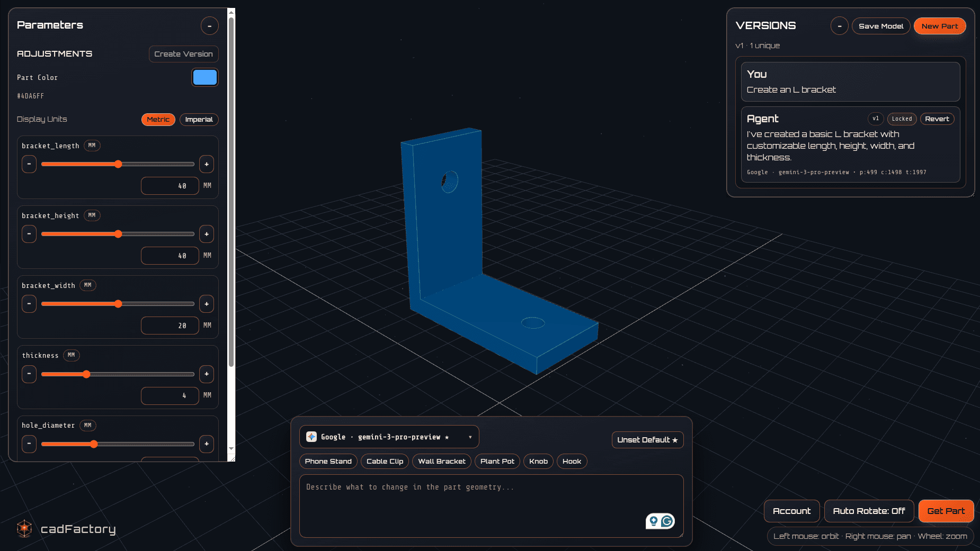The image size is (980, 551).
Task: Click the Save Model button
Action: [881, 25]
